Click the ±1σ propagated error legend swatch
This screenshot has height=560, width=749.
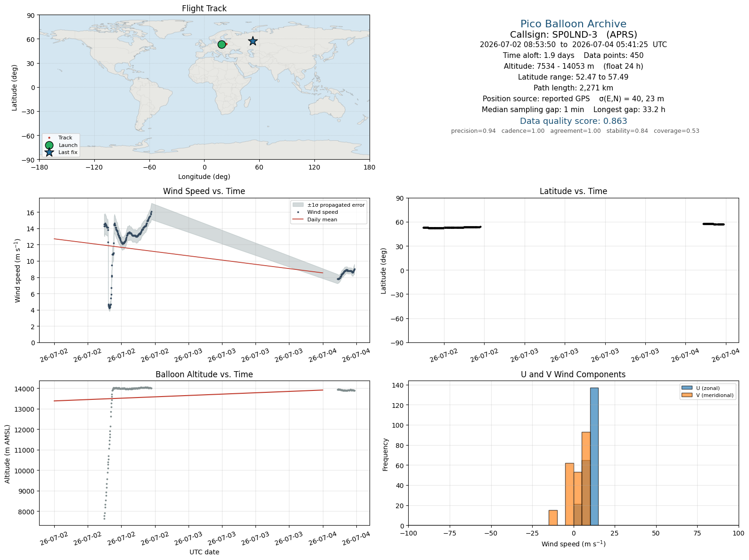tap(298, 205)
